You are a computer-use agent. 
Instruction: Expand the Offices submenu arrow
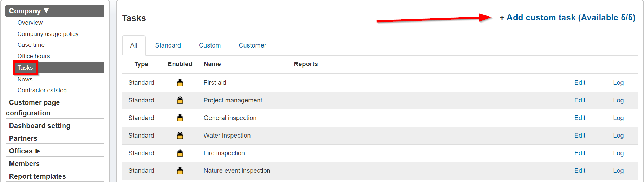38,151
